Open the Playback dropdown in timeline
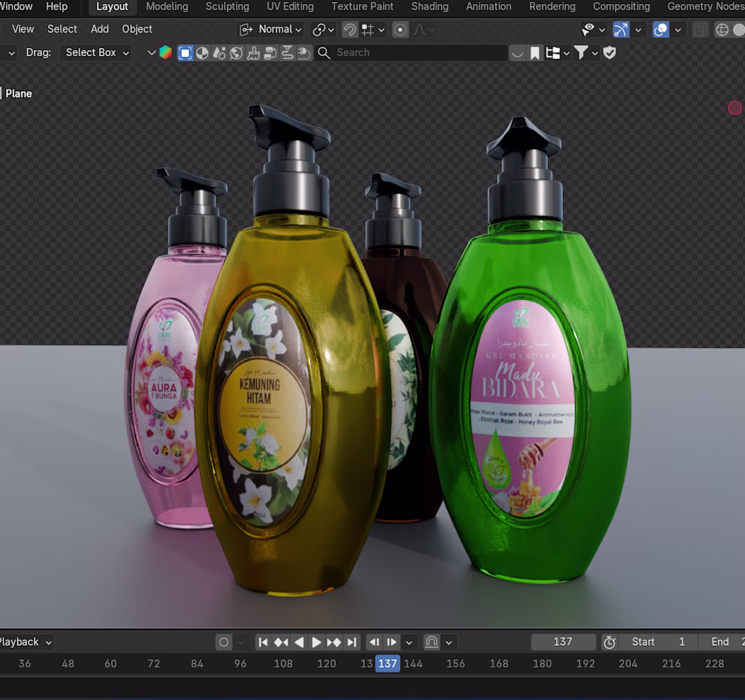Image resolution: width=745 pixels, height=700 pixels. coord(26,642)
